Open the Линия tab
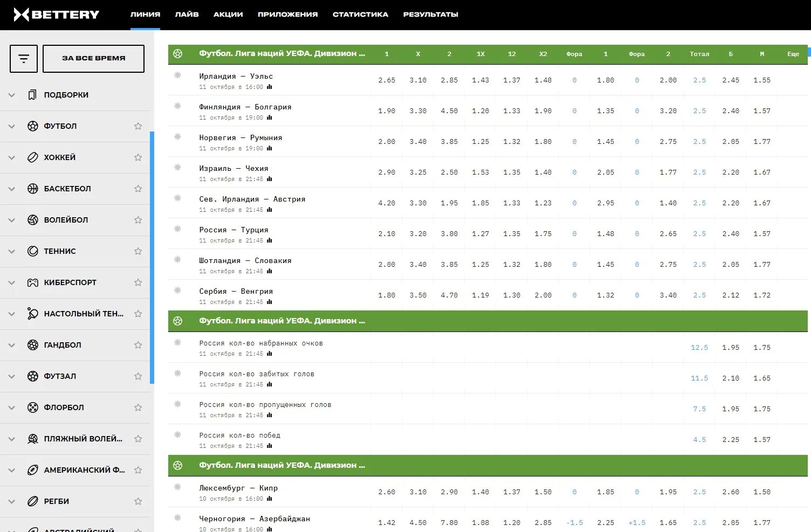811x532 pixels. 145,15
